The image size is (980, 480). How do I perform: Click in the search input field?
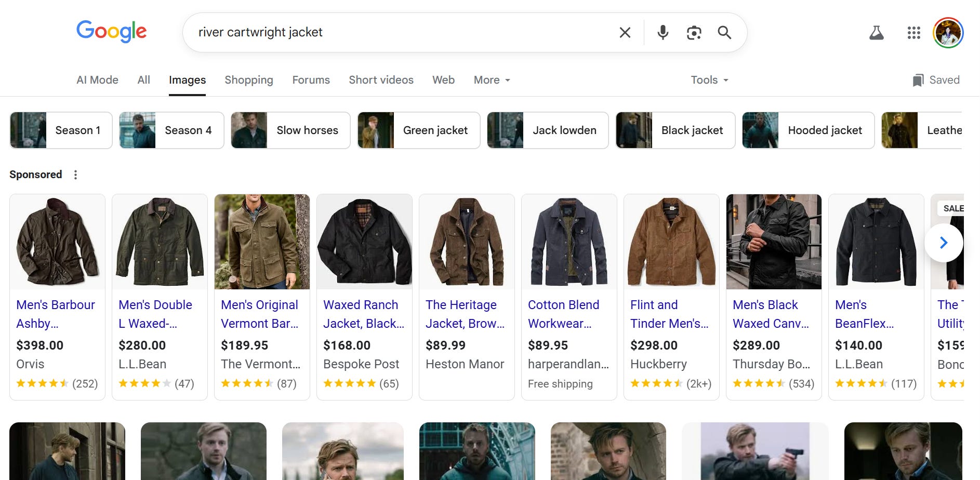pyautogui.click(x=400, y=32)
